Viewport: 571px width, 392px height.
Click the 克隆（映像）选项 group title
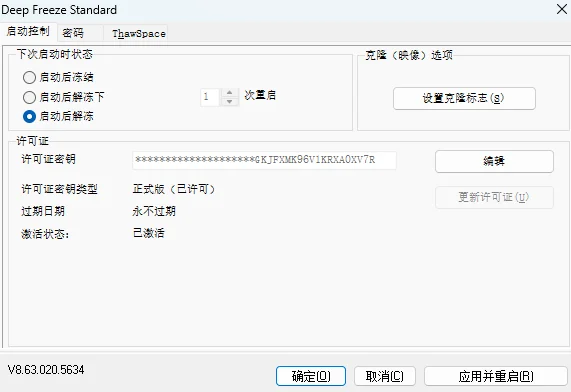pos(409,55)
